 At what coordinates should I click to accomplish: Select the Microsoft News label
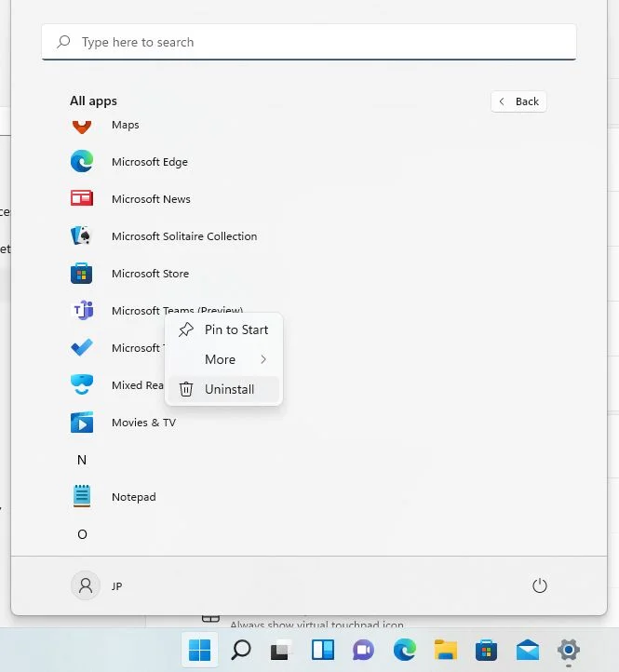[x=151, y=199]
